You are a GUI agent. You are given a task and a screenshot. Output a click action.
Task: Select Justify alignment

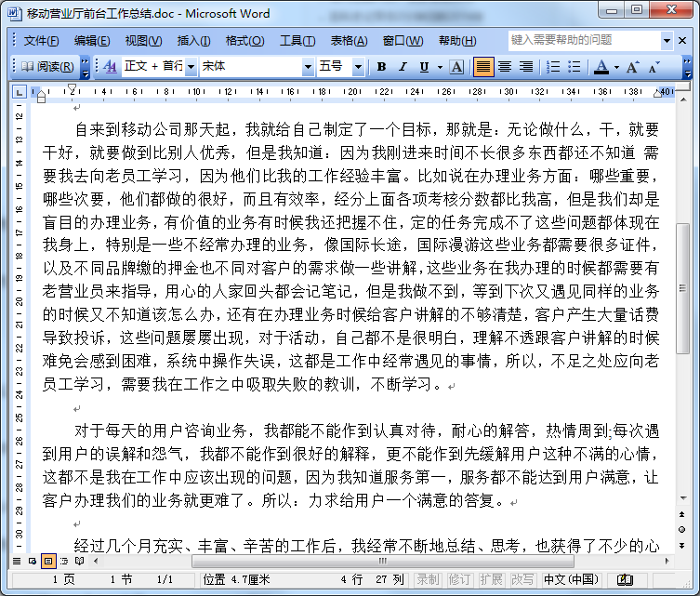(x=483, y=67)
